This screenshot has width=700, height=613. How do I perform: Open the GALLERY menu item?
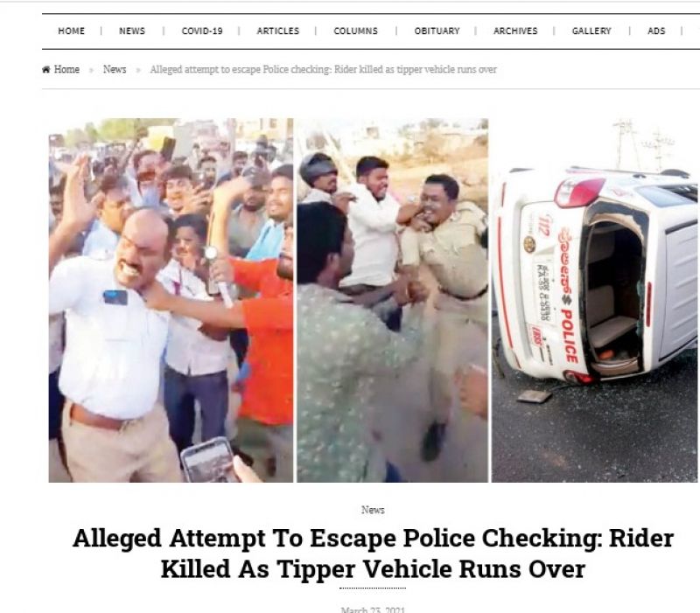tap(591, 31)
